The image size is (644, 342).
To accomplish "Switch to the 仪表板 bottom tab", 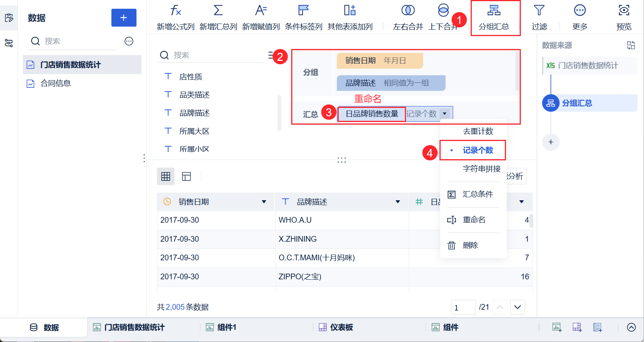I will point(336,328).
